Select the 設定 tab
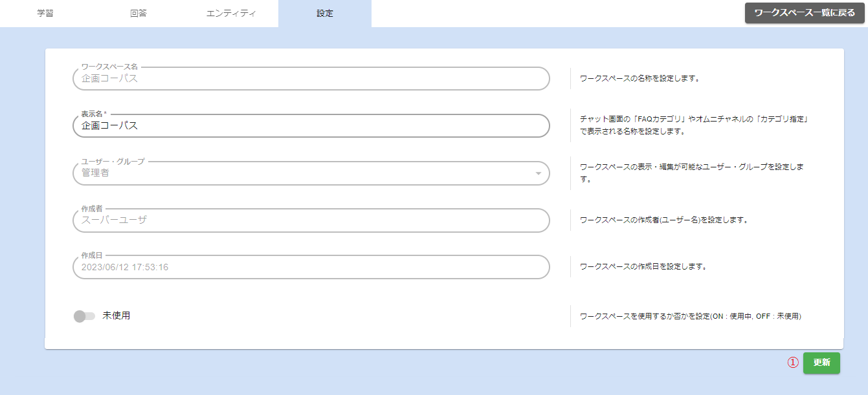 [x=325, y=14]
